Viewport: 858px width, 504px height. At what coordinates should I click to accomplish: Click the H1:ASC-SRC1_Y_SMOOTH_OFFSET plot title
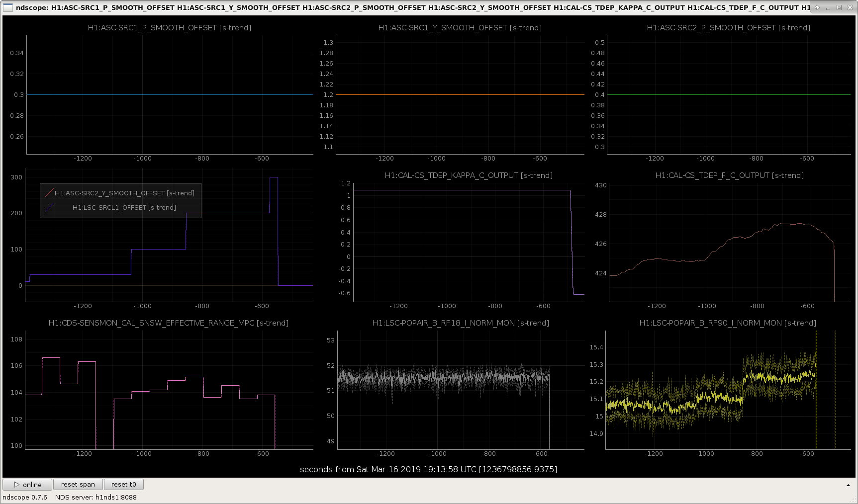point(460,28)
